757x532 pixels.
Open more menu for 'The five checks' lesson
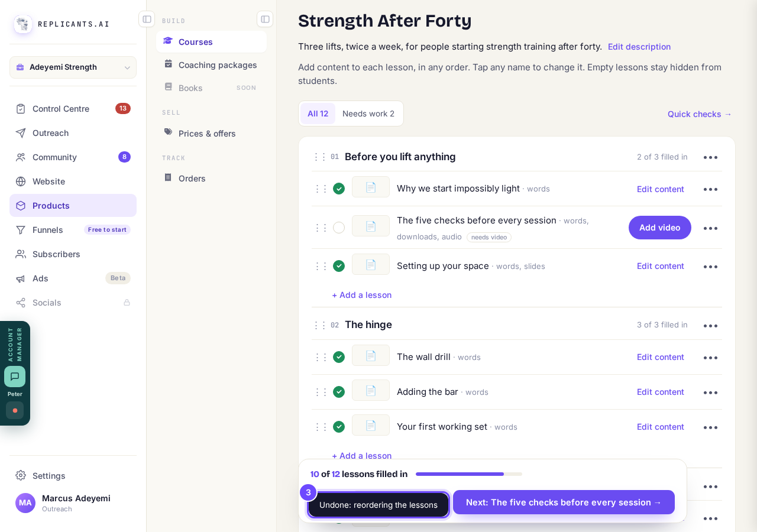pos(710,228)
